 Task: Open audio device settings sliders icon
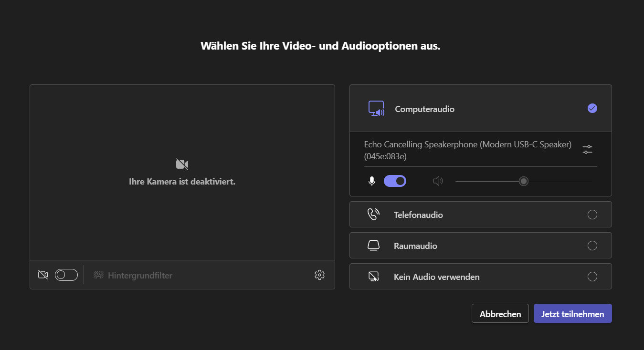coord(587,149)
